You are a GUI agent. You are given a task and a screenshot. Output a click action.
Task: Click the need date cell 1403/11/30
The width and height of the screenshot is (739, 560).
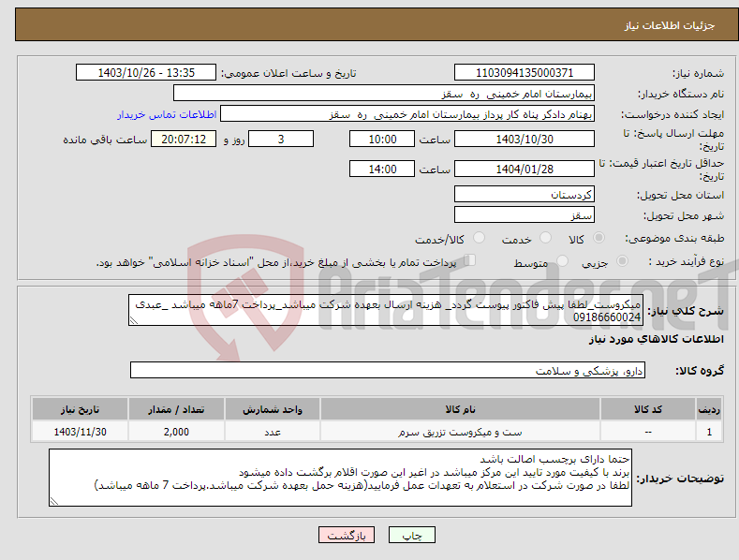[80, 432]
